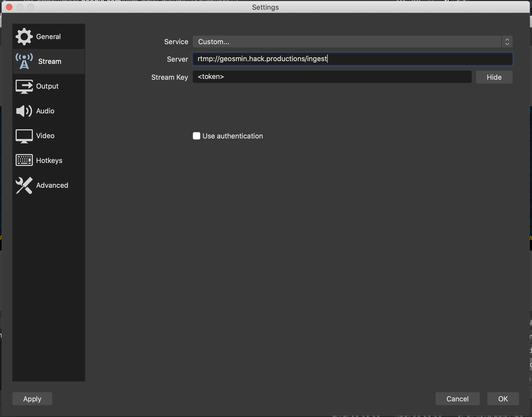Image resolution: width=532 pixels, height=417 pixels.
Task: Click the Apply button
Action: 32,398
